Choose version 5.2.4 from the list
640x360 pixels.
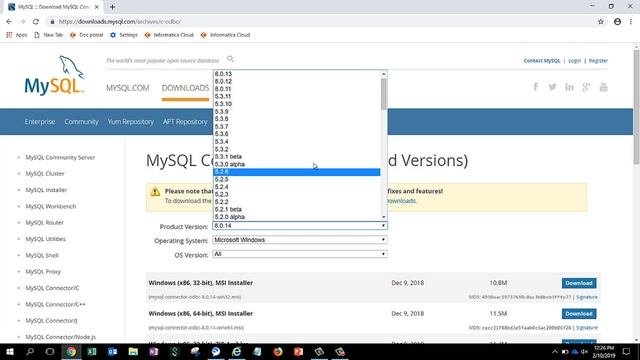click(x=297, y=187)
